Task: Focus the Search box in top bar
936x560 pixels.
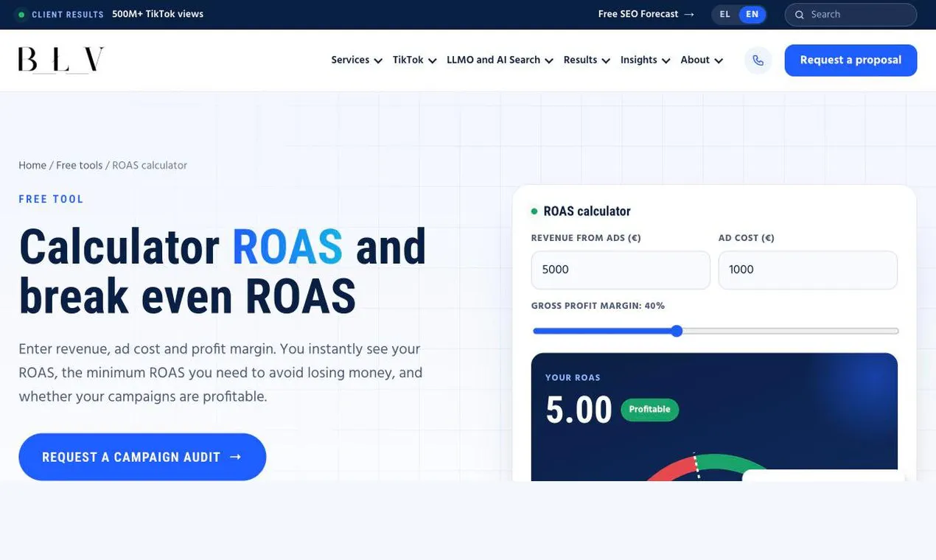Action: (851, 15)
